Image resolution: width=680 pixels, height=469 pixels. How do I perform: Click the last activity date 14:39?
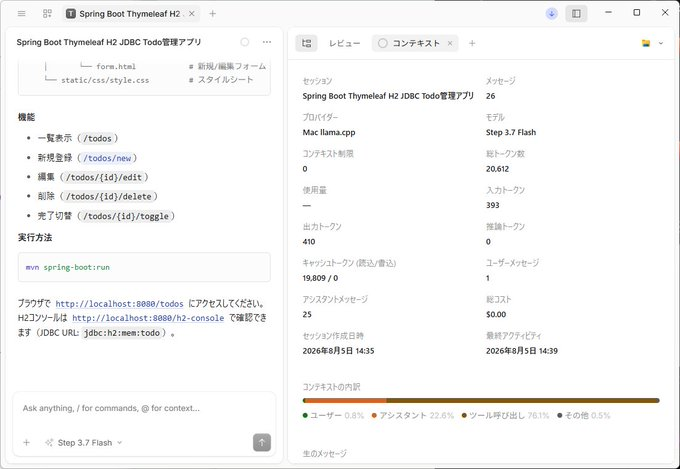[x=522, y=351]
